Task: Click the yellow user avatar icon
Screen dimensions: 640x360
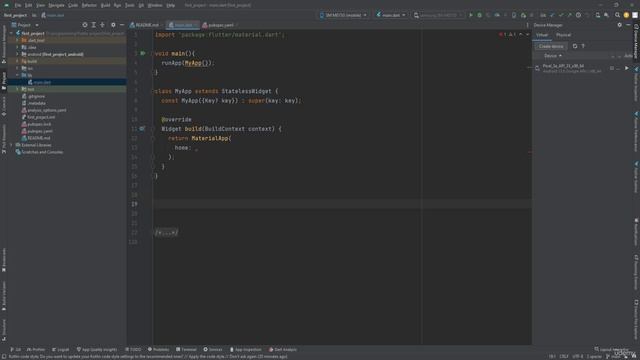Action: (626, 15)
